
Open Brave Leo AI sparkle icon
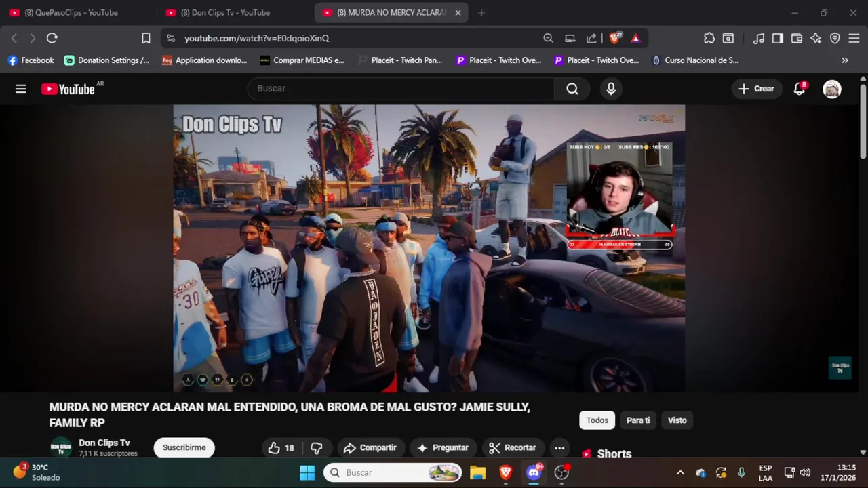[x=816, y=38]
